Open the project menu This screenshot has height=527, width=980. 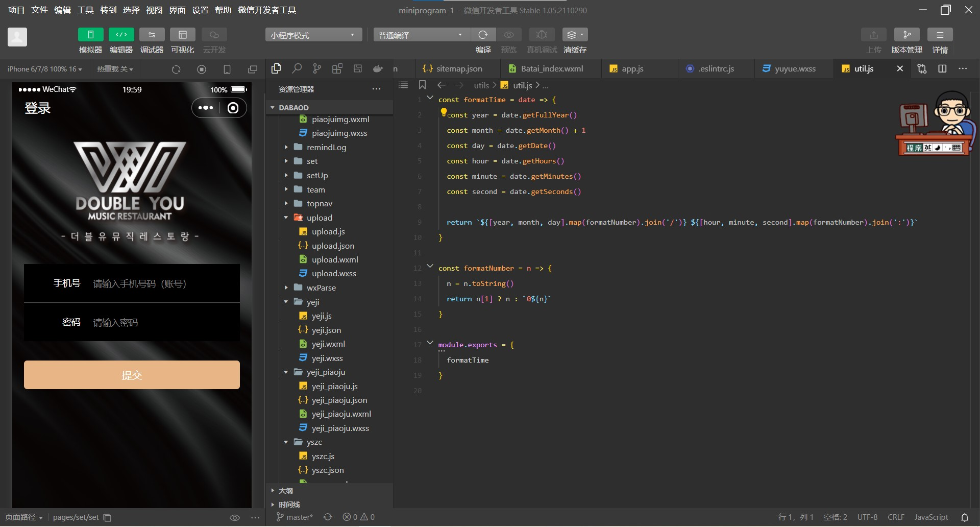[x=16, y=10]
